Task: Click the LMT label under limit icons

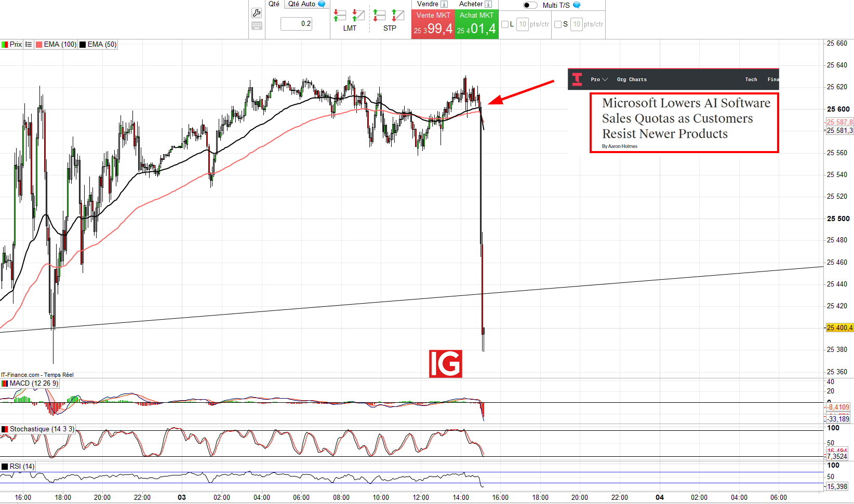Action: click(x=350, y=28)
